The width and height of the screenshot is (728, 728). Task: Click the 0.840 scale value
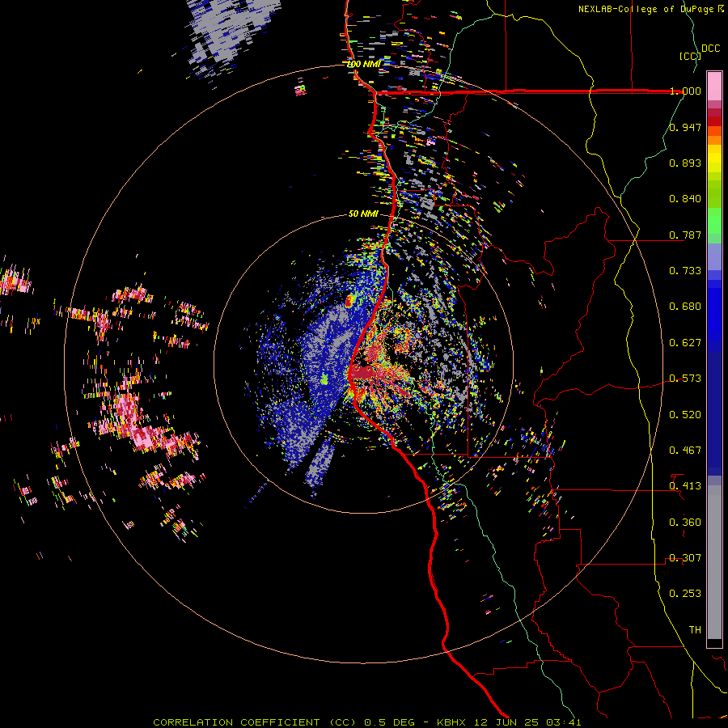685,199
